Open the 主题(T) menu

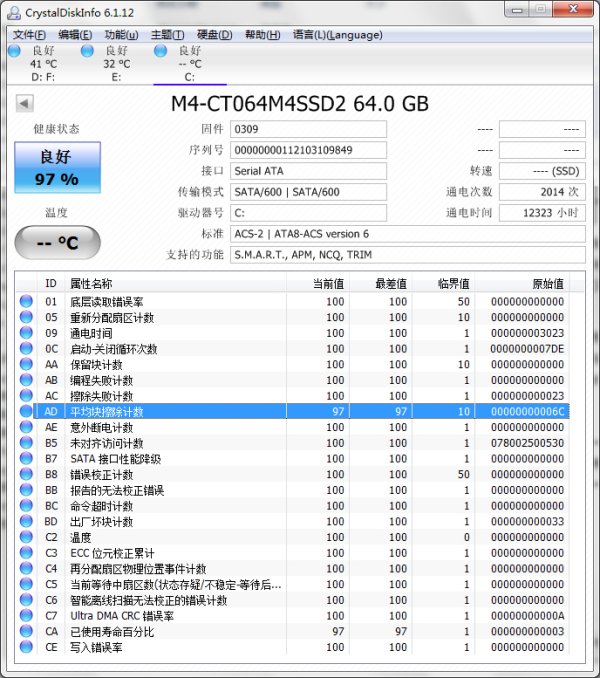(167, 35)
